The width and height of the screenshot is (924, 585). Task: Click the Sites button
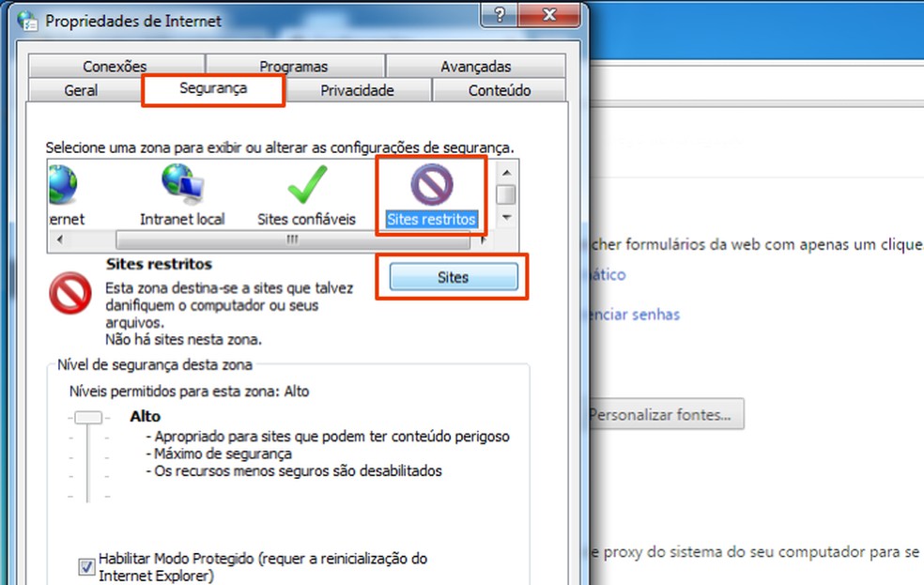pos(453,277)
